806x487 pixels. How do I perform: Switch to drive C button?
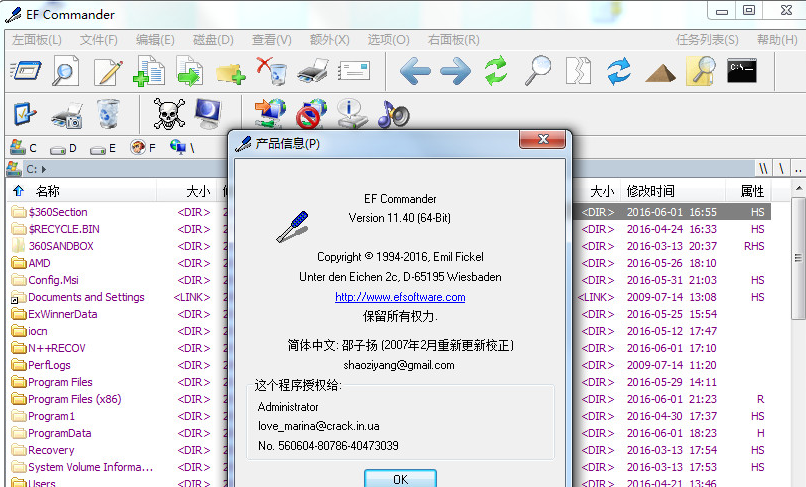pos(24,148)
